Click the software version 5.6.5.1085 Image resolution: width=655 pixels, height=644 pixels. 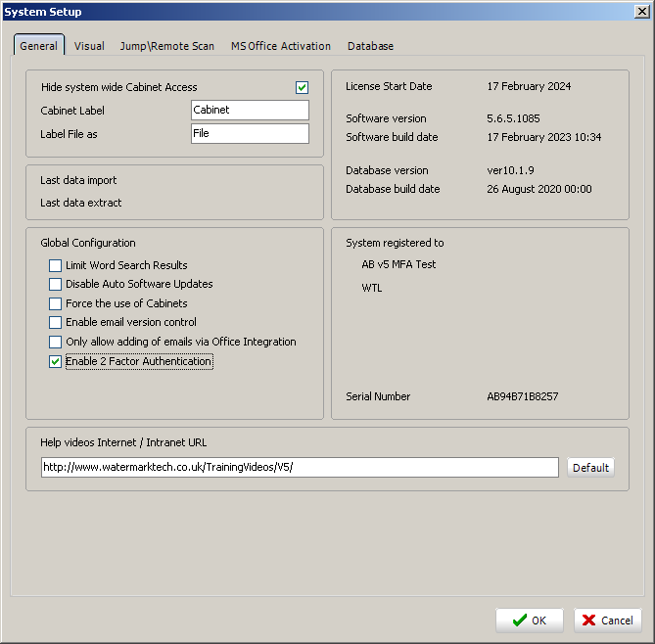(x=513, y=118)
